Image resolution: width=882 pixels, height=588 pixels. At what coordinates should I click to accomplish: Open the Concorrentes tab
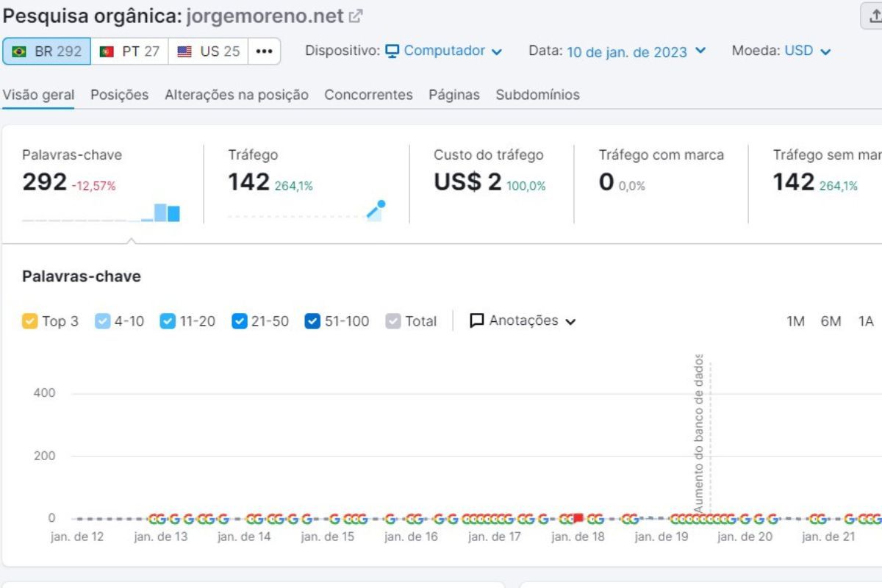point(368,95)
